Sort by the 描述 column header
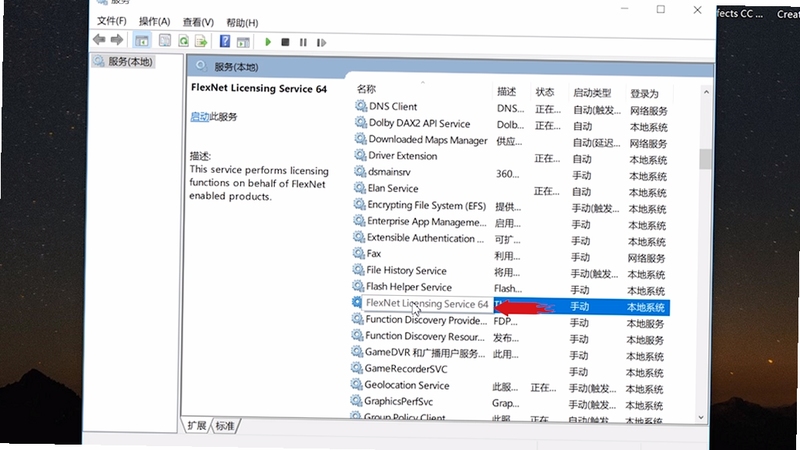The width and height of the screenshot is (800, 450). (506, 91)
